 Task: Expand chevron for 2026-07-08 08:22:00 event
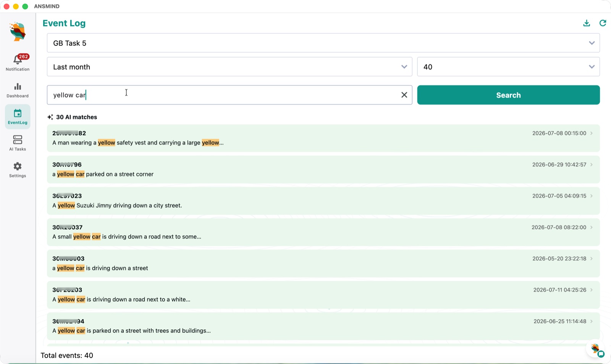tap(592, 227)
